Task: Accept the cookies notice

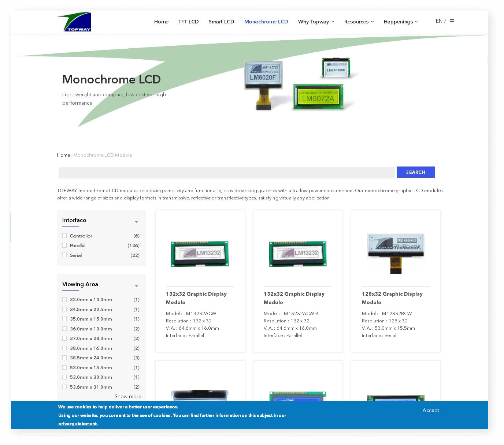Action: coord(431,410)
